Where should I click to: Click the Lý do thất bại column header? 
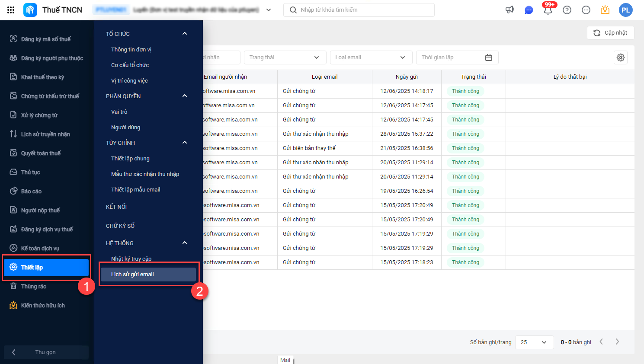(x=570, y=77)
